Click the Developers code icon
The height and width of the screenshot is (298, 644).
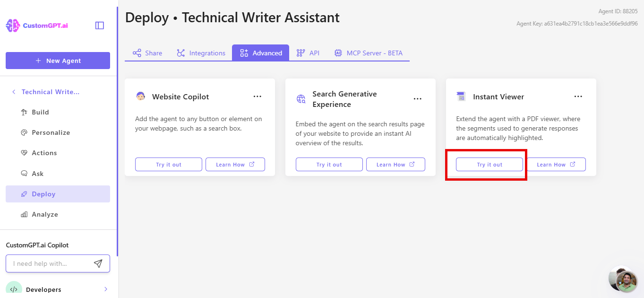pyautogui.click(x=14, y=289)
